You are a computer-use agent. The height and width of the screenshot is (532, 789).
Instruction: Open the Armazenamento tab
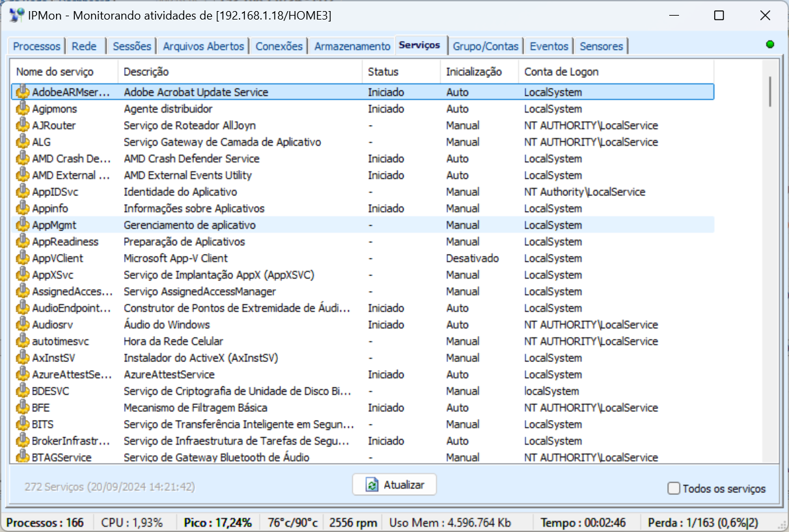[x=352, y=46]
